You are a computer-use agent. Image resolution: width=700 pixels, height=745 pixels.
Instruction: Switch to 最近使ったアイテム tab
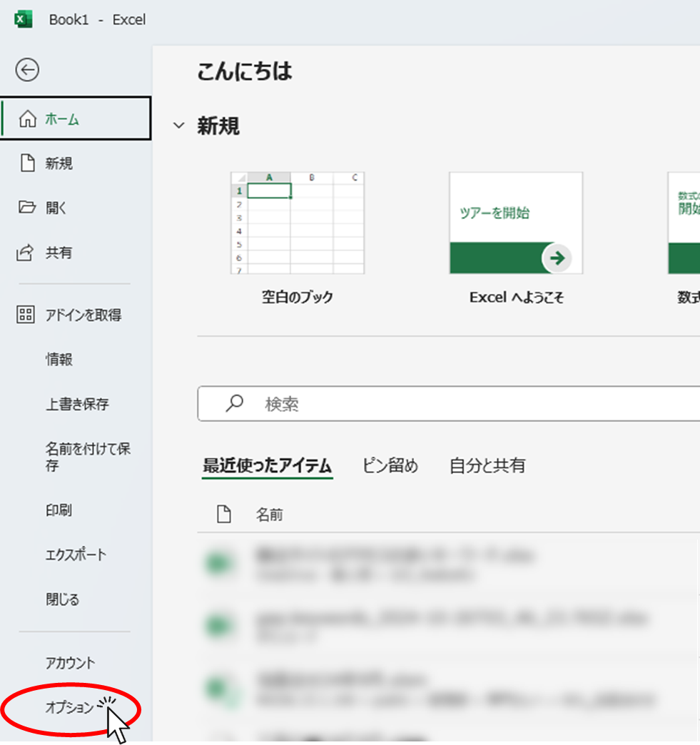[267, 465]
